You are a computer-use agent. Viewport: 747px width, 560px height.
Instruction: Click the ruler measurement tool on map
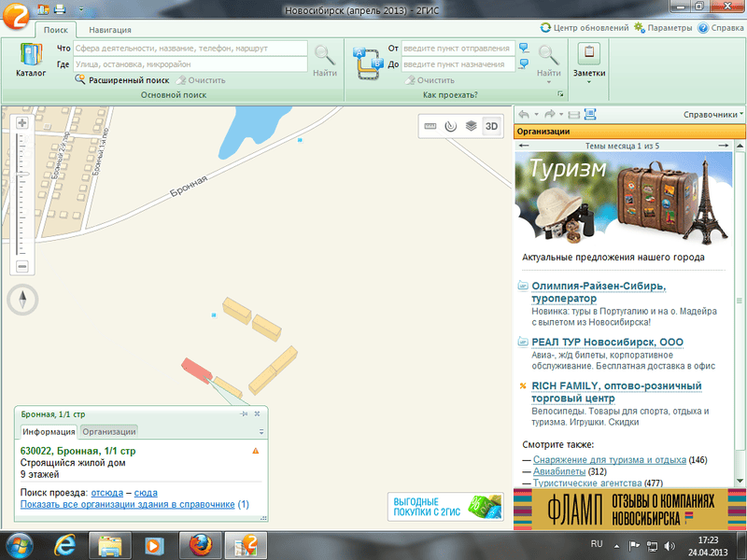[x=430, y=126]
